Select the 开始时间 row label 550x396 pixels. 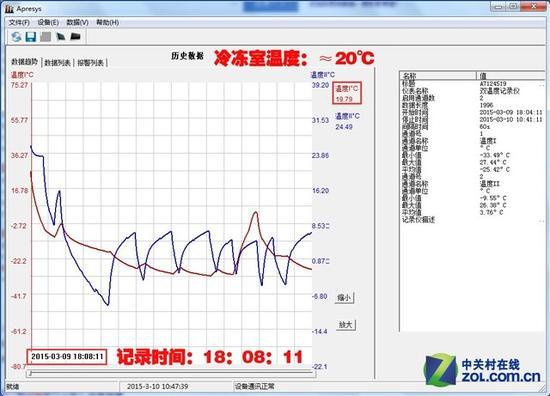tap(415, 113)
